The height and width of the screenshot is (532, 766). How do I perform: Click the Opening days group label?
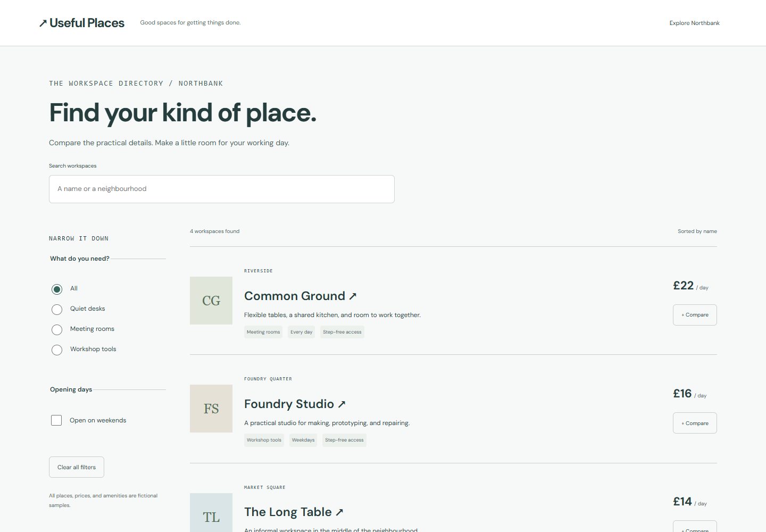point(71,389)
